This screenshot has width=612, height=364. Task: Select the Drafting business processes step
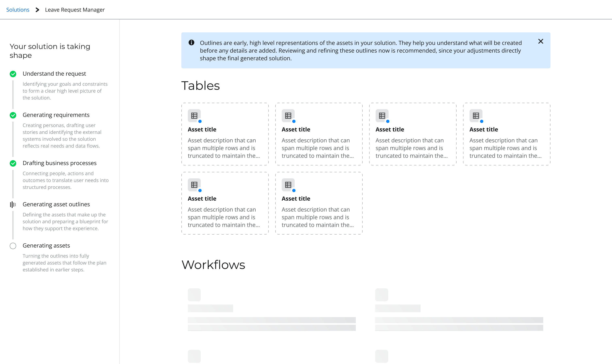point(59,163)
